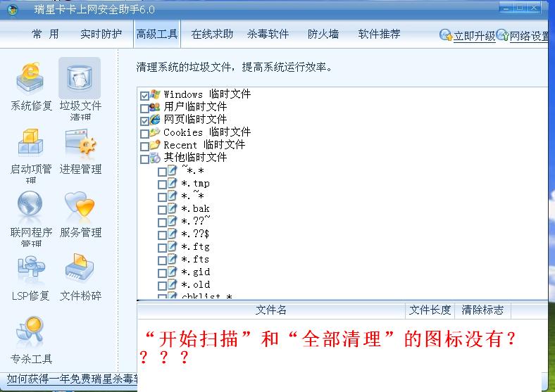
Task: Sort by 文件长度 column header
Action: coord(430,310)
